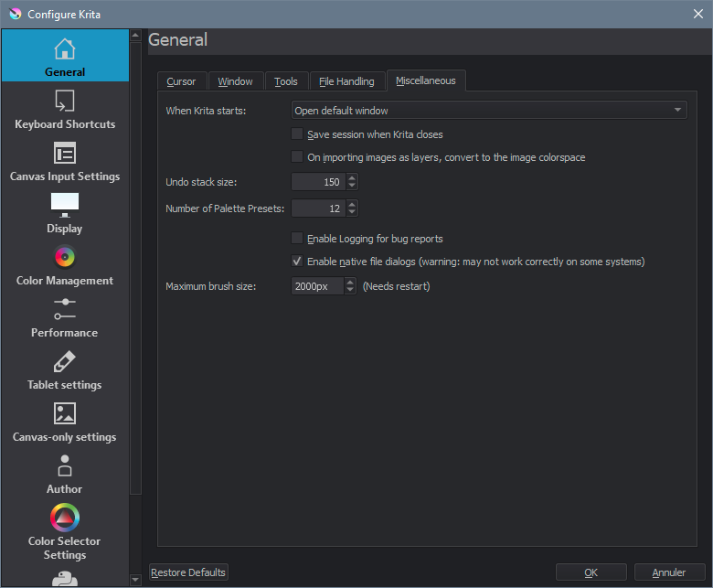The height and width of the screenshot is (588, 713).
Task: Toggle convert imported layers to image colorspace
Action: coord(297,157)
